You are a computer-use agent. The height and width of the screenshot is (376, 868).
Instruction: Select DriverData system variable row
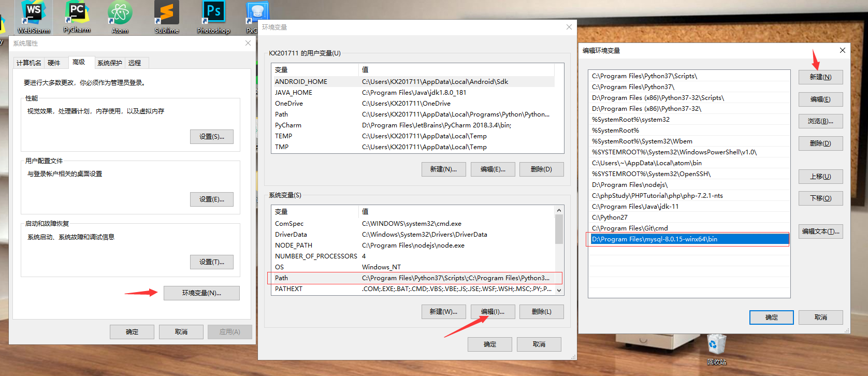413,235
